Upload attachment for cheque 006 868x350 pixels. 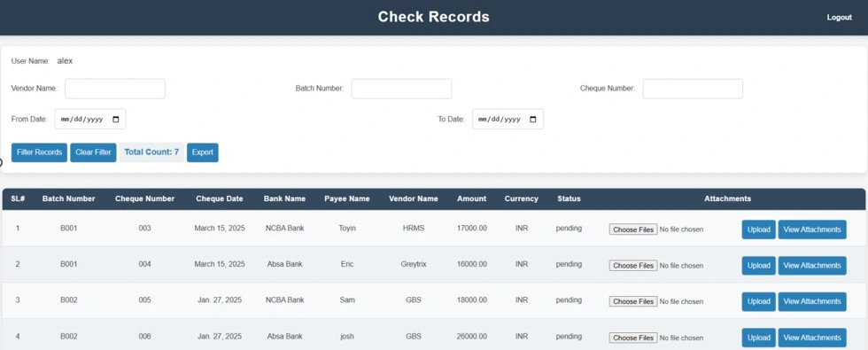point(758,338)
